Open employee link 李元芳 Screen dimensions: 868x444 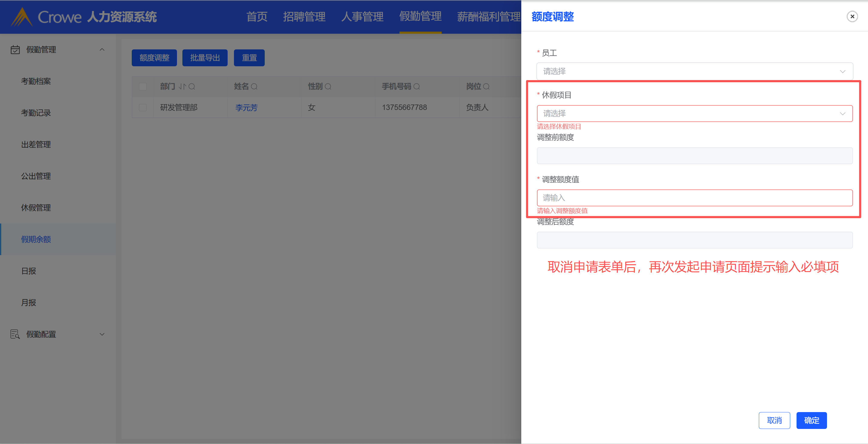coord(246,108)
